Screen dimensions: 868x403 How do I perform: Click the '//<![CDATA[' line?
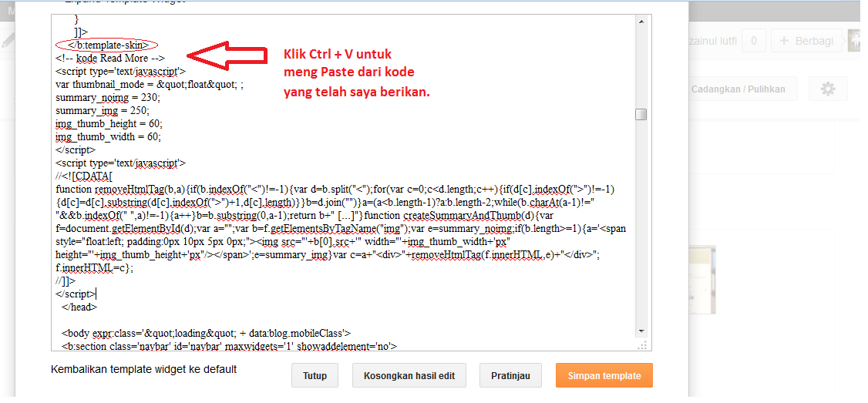[84, 176]
